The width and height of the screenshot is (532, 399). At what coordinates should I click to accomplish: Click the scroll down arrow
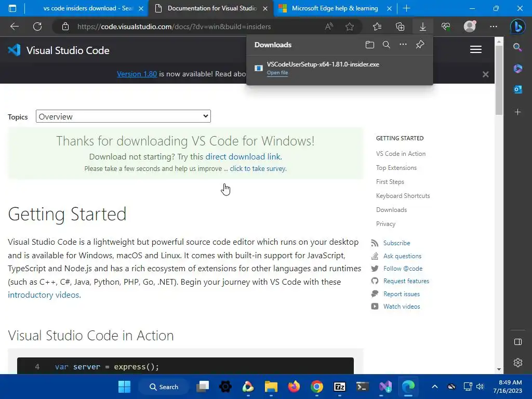tap(499, 369)
